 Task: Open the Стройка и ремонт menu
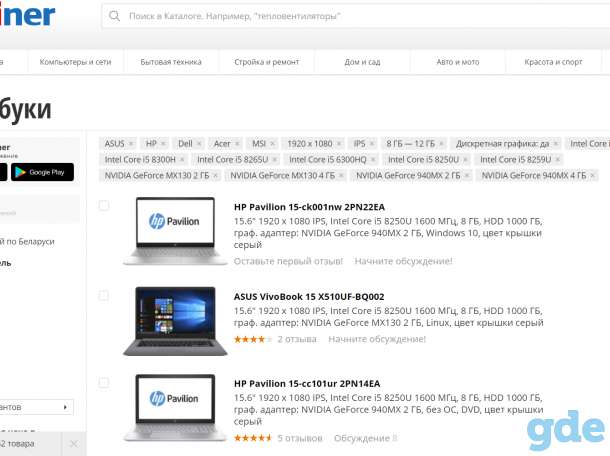[267, 62]
